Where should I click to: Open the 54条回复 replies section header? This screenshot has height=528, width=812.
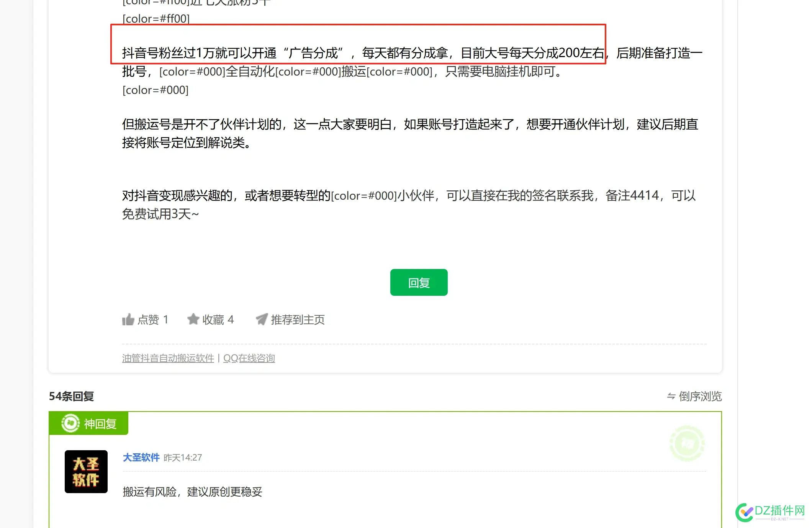tap(72, 397)
